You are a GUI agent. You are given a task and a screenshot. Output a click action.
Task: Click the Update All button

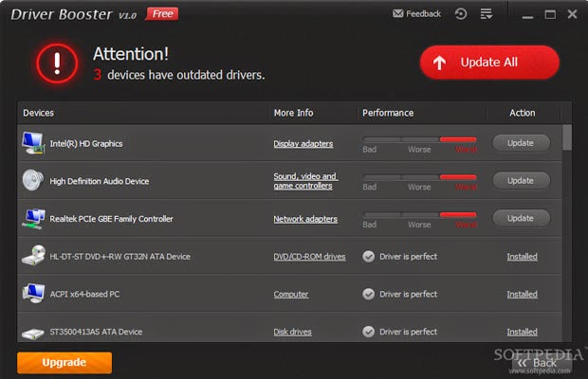tap(489, 63)
